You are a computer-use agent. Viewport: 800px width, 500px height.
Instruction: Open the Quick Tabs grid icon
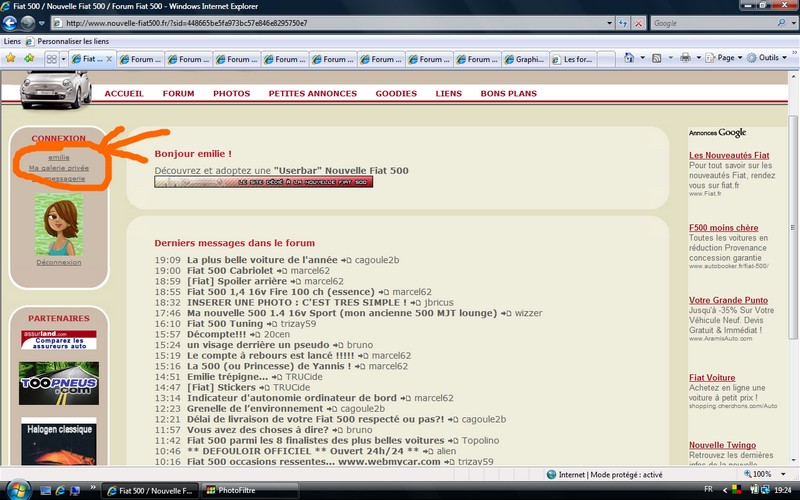(x=52, y=59)
